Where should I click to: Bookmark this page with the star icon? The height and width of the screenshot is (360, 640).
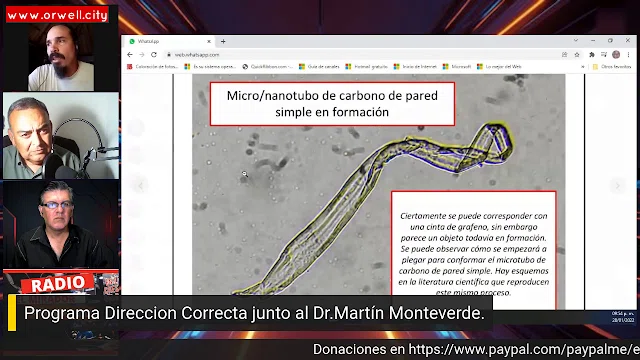click(577, 55)
